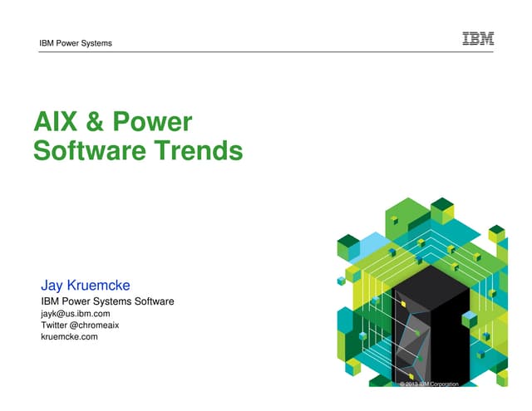The width and height of the screenshot is (532, 411).
Task: Select the "AIX & Power" title line
Action: tap(112, 124)
